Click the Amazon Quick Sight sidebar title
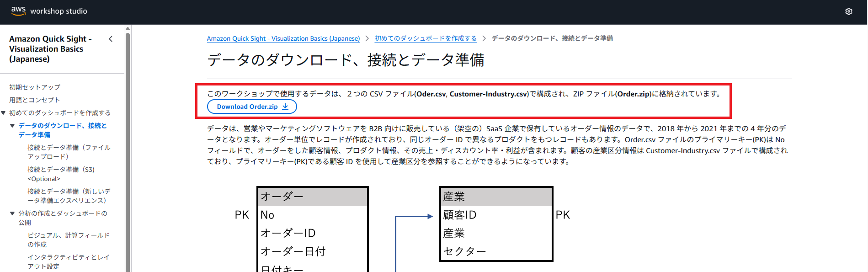Viewport: 868px width, 272px height. [50, 49]
